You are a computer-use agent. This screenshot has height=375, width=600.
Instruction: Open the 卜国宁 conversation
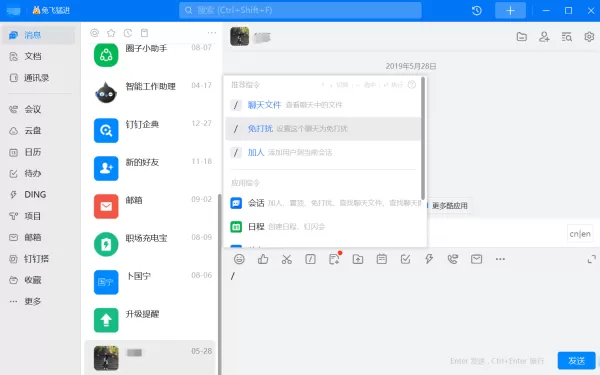point(151,282)
